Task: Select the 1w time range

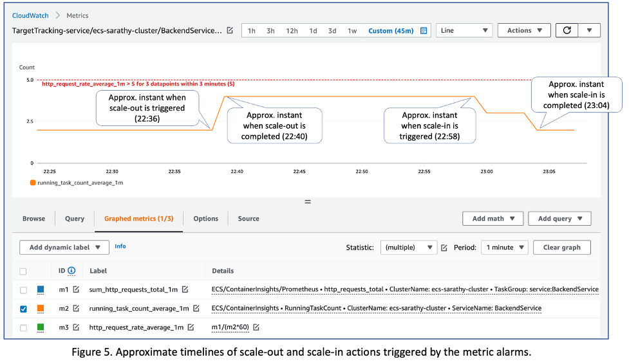Action: [352, 31]
